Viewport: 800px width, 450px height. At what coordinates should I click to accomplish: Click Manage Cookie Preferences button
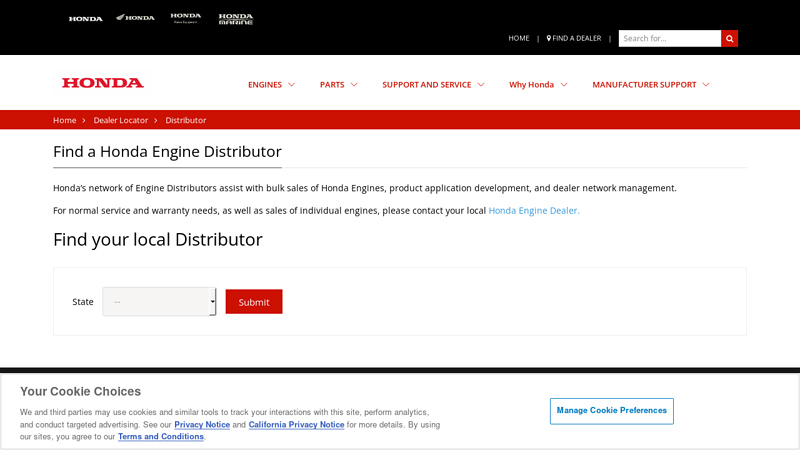[x=611, y=411]
